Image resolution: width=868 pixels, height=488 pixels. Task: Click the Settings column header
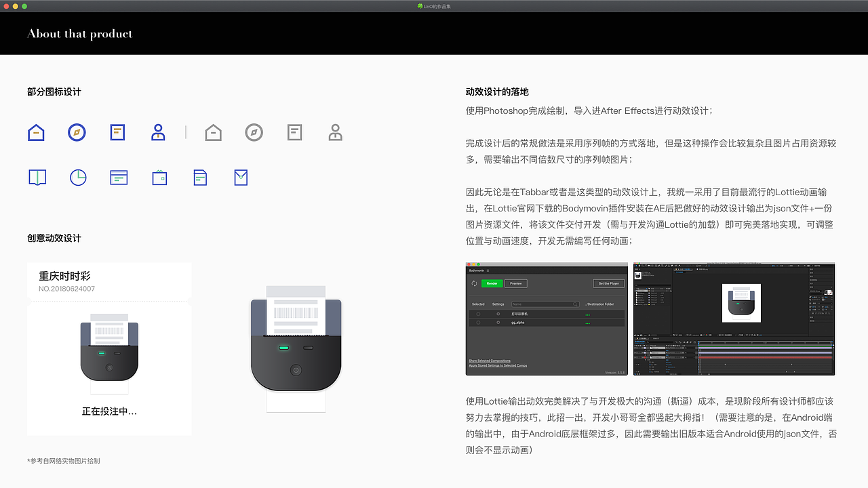coord(498,304)
